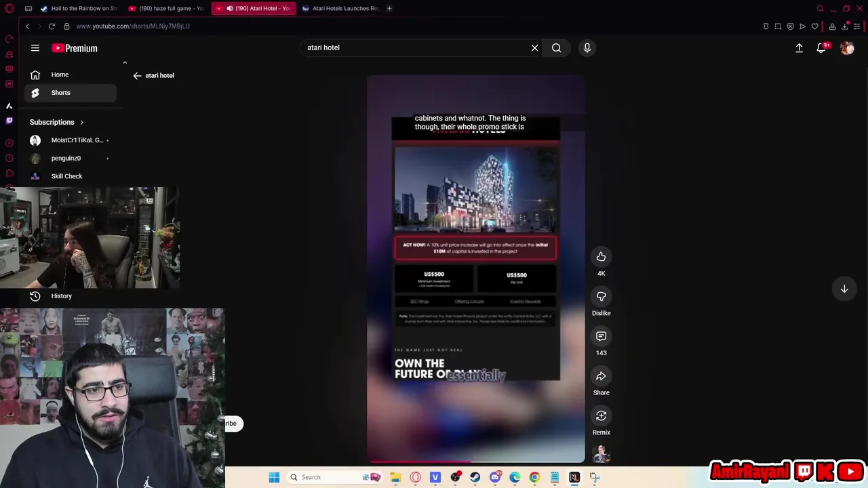Dislike the current short
This screenshot has height=488, width=868.
tap(601, 297)
